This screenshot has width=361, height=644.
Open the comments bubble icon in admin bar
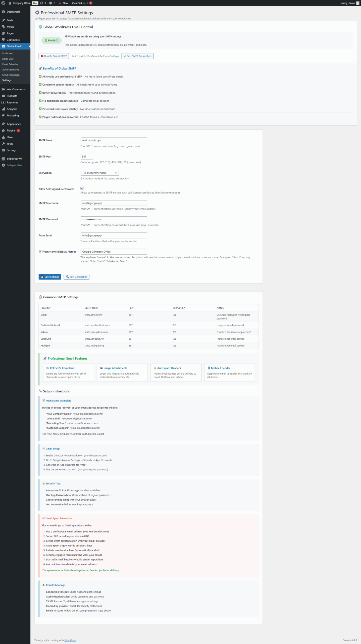click(x=51, y=3)
